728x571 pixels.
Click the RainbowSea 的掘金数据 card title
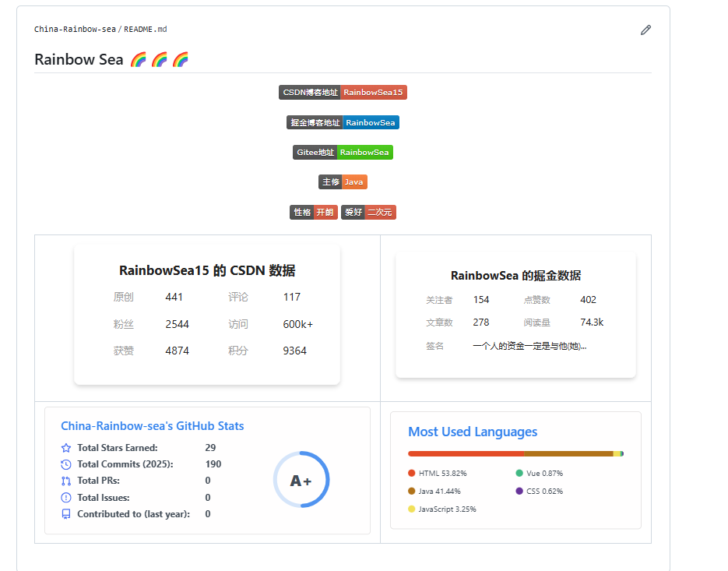tap(515, 276)
